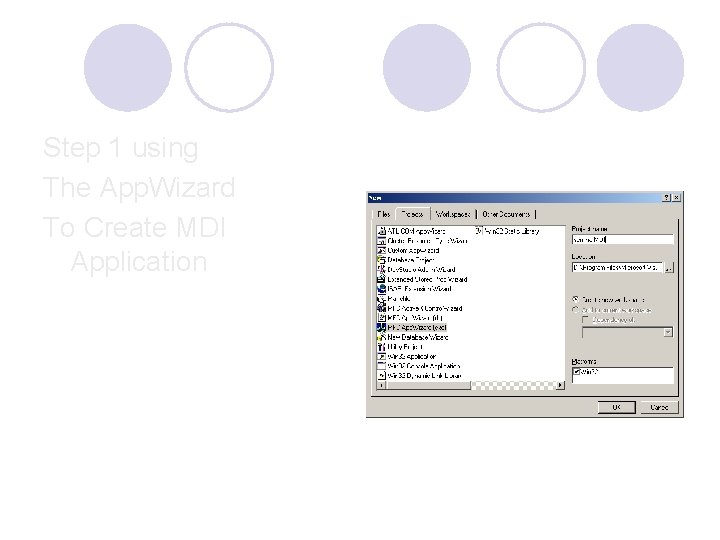This screenshot has height=540, width=720.
Task: Click in the Project name field
Action: [x=623, y=240]
